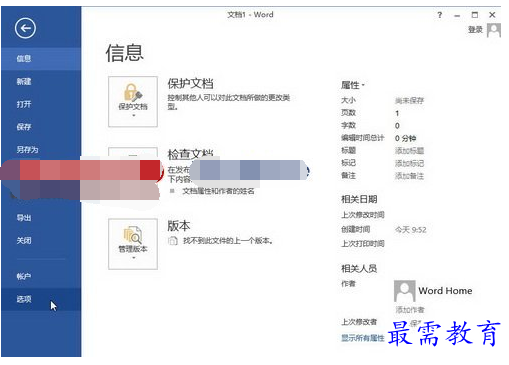This screenshot has width=509, height=365.
Task: Select 保存 in the sidebar
Action: [41, 127]
